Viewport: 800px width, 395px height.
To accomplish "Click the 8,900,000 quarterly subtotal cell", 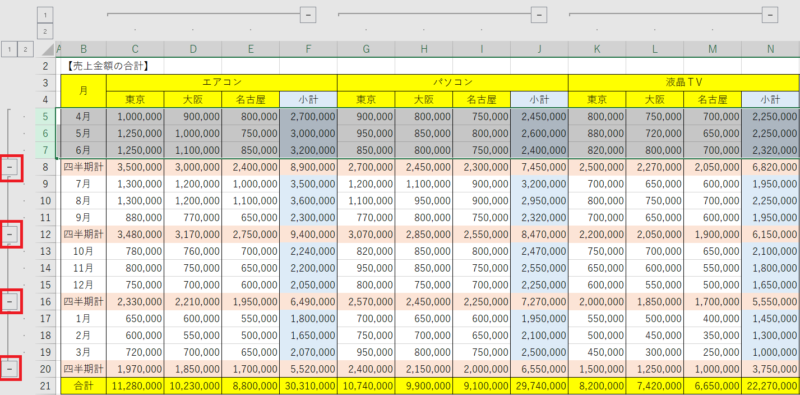I will [x=308, y=167].
